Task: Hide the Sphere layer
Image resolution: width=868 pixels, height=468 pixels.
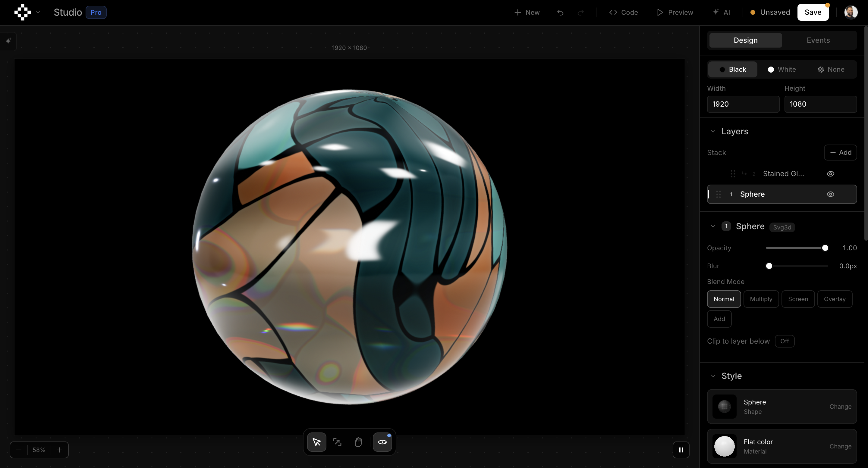Action: (830, 194)
